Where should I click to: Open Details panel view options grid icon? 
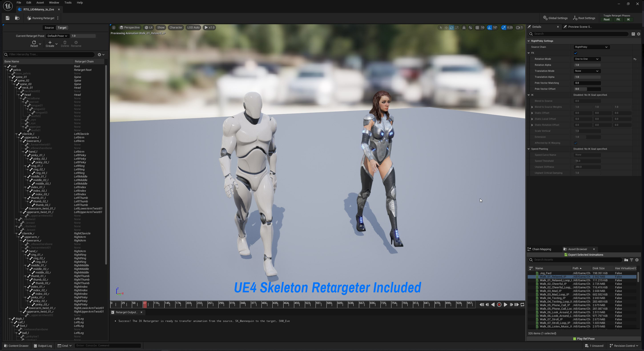click(x=633, y=34)
